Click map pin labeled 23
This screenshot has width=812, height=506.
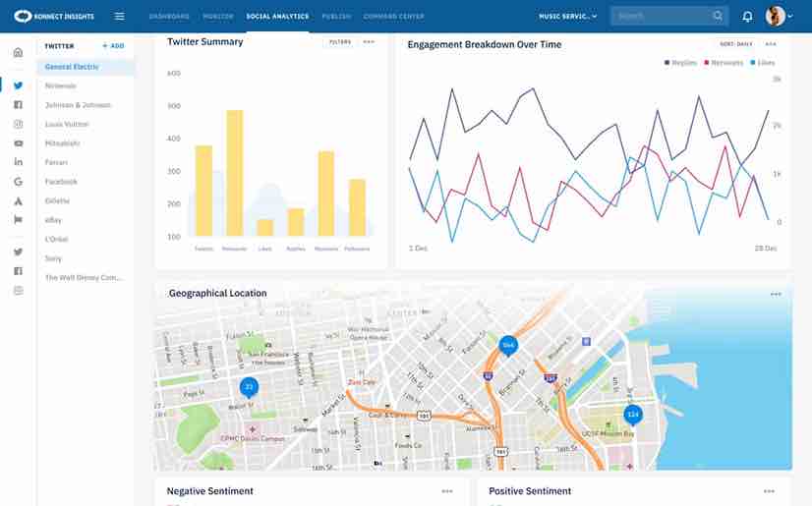249,387
